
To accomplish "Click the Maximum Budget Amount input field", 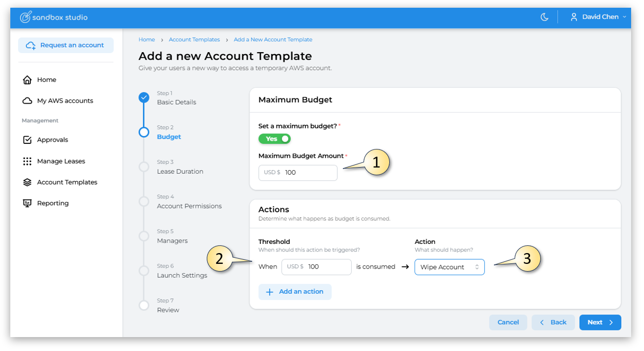I will point(308,173).
